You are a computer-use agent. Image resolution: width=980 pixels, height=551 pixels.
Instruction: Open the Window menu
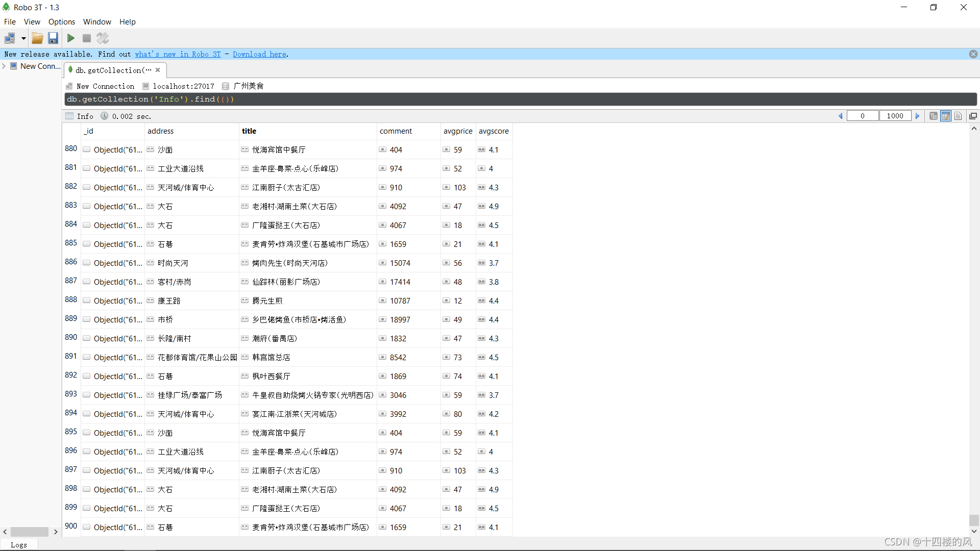[x=97, y=22]
